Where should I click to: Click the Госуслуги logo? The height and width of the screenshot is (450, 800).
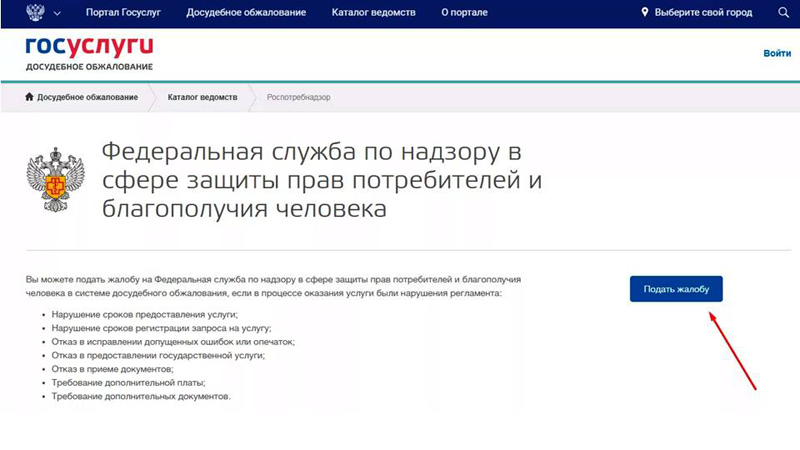pos(89,53)
